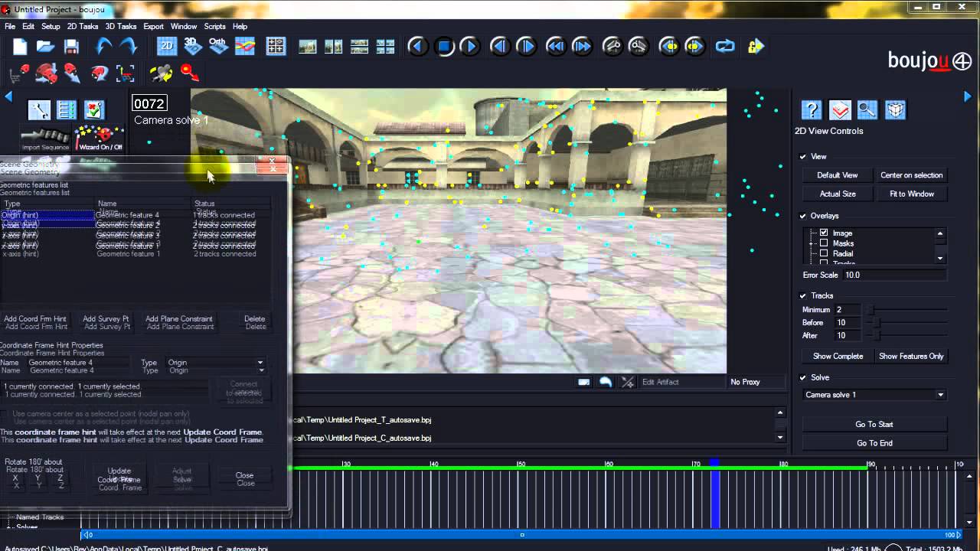Save the project with the floppy disk icon
The image size is (980, 551).
pos(71,47)
